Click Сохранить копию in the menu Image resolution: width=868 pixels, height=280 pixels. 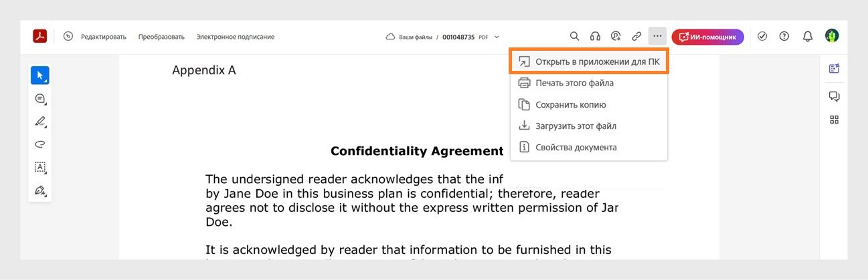[x=570, y=104]
